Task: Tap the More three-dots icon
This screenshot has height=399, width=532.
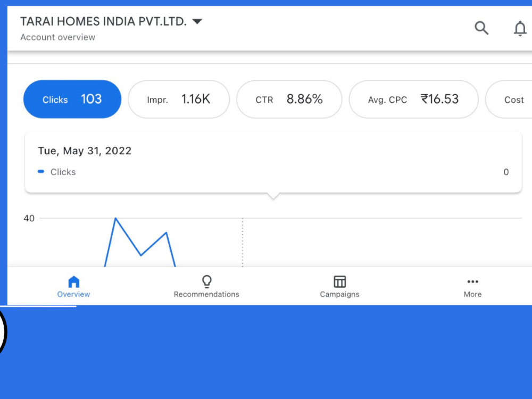Action: (x=472, y=281)
